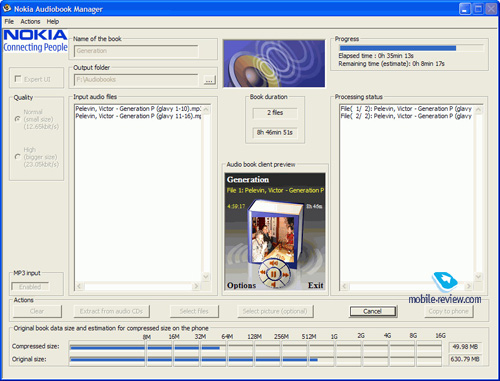Click the Remaining time estimate text
This screenshot has width=500, height=381.
point(391,64)
